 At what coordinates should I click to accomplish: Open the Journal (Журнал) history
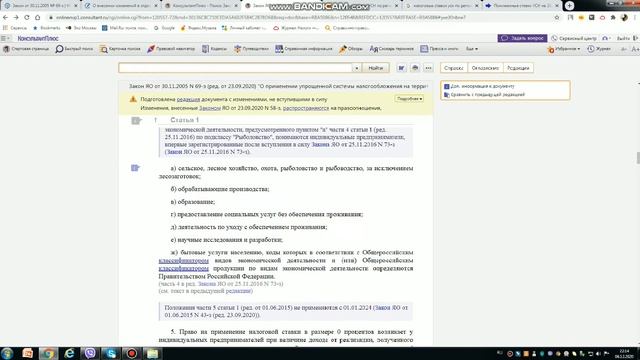[x=599, y=49]
